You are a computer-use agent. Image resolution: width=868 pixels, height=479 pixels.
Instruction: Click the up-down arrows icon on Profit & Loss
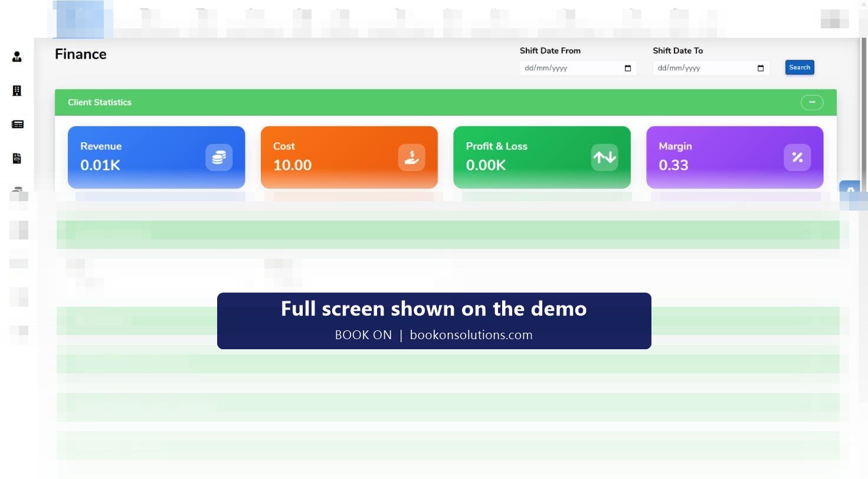[605, 158]
